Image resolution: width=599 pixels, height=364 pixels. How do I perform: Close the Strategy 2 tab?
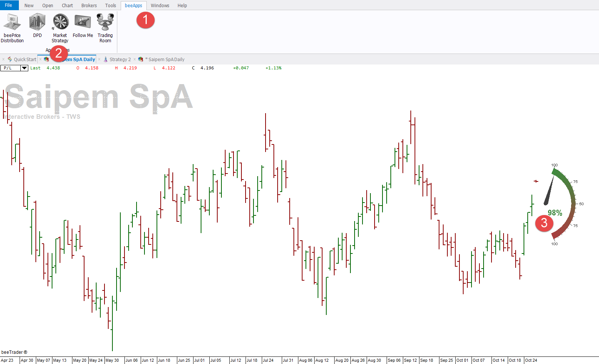tap(99, 59)
